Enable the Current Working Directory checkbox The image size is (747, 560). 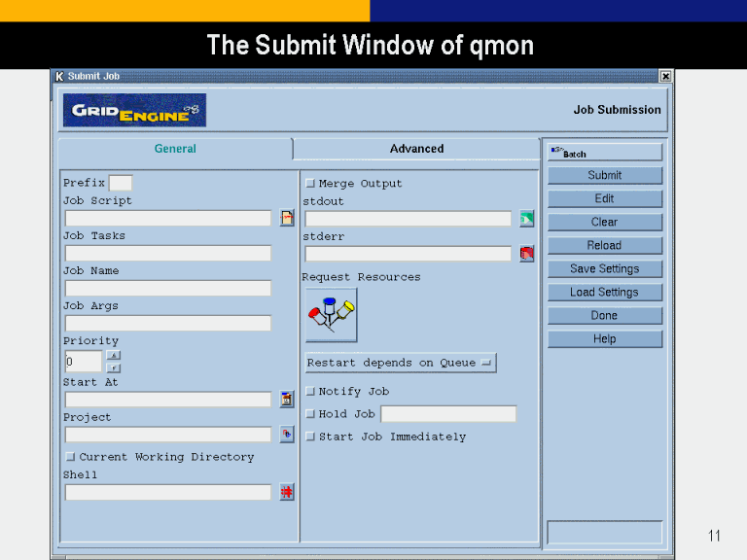(x=70, y=457)
